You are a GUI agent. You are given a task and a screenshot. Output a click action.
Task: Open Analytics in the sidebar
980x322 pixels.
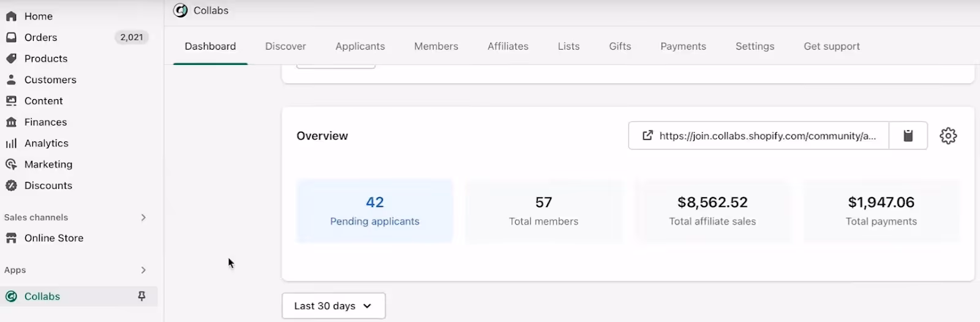coord(47,143)
